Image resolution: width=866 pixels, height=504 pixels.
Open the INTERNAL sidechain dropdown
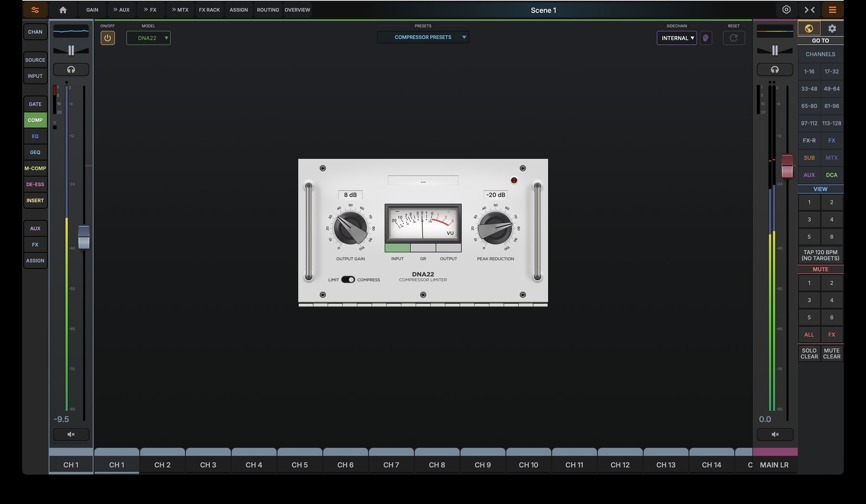pyautogui.click(x=676, y=38)
